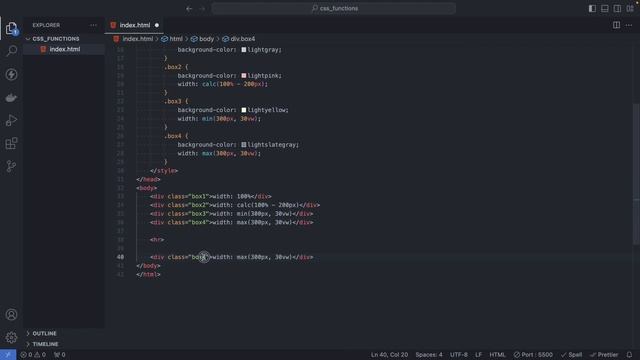This screenshot has height=360, width=640.
Task: Open notifications bell in status bar
Action: [629, 355]
